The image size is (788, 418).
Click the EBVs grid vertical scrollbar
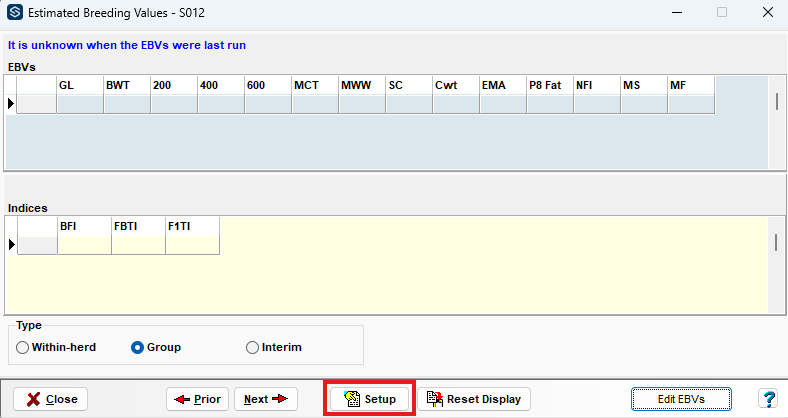coord(777,101)
